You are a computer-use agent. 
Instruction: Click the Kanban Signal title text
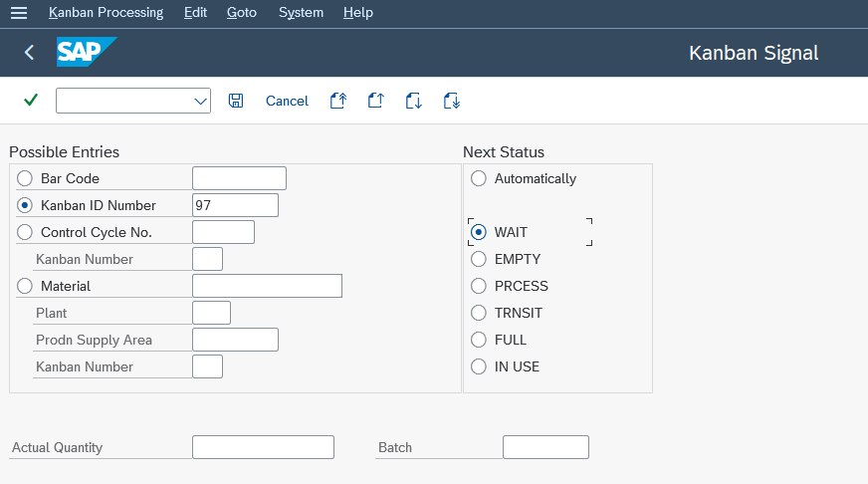pyautogui.click(x=754, y=53)
